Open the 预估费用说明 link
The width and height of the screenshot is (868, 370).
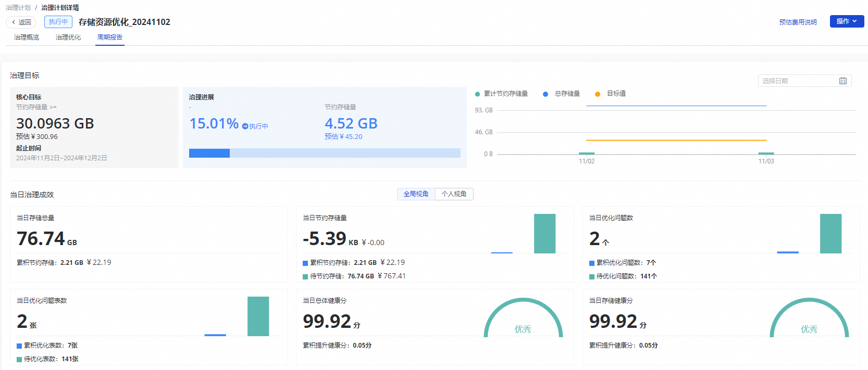[x=798, y=22]
